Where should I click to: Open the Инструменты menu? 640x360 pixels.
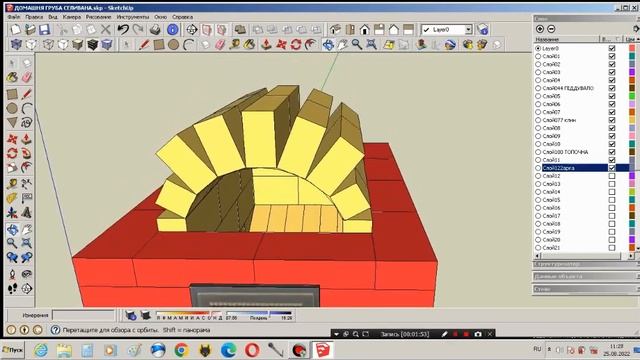pyautogui.click(x=133, y=17)
